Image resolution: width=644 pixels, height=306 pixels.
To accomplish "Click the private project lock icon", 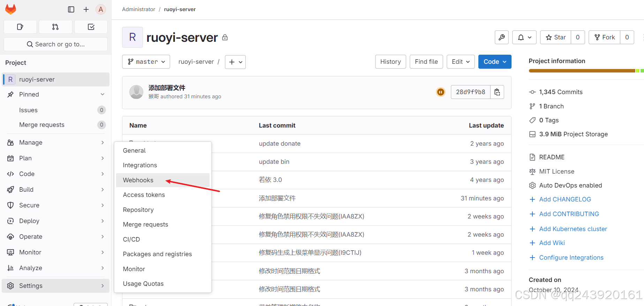I will (225, 37).
